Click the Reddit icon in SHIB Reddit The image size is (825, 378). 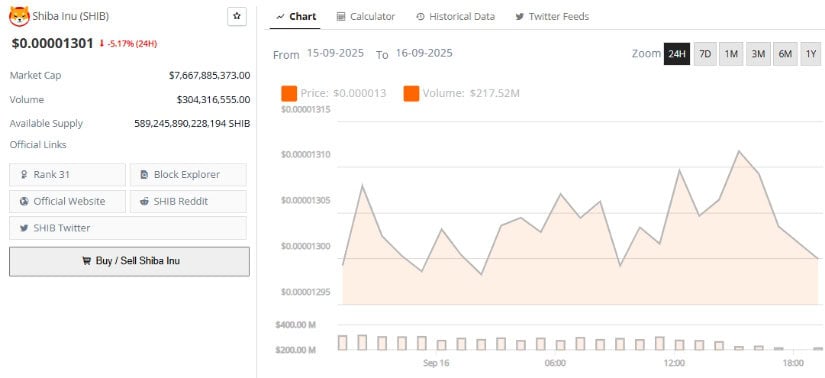click(x=144, y=201)
